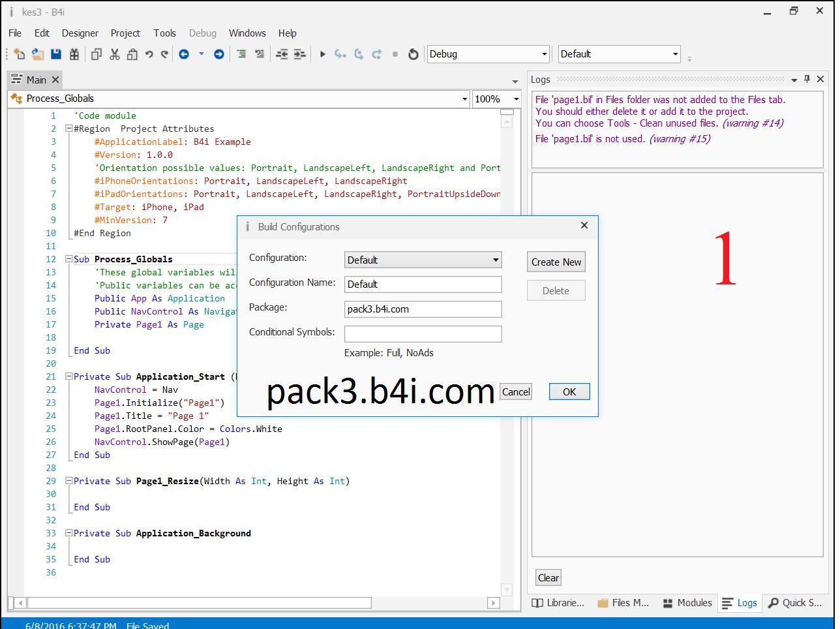This screenshot has width=840, height=629.
Task: Click the Copy toolbar icon
Action: pos(97,54)
